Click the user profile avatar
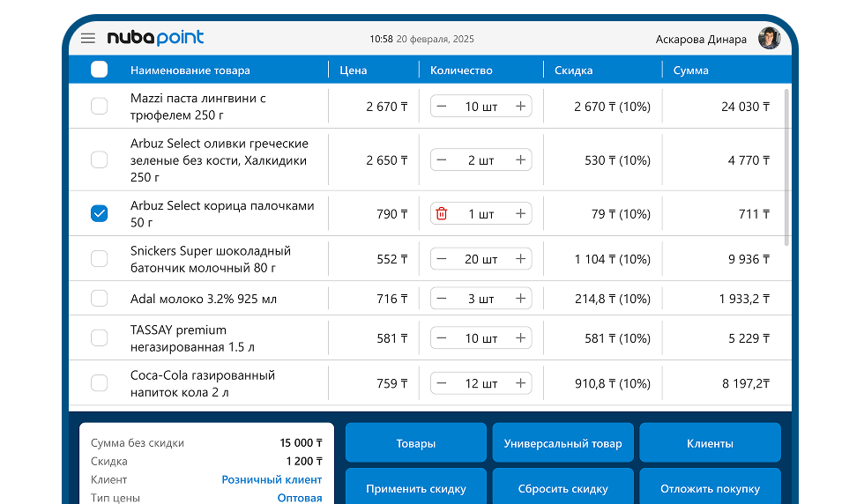 click(x=769, y=38)
